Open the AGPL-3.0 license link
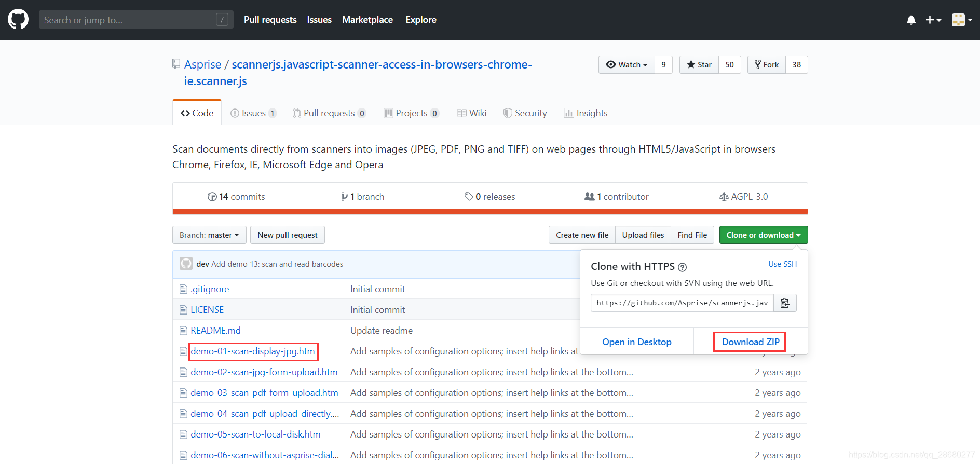 click(x=743, y=197)
